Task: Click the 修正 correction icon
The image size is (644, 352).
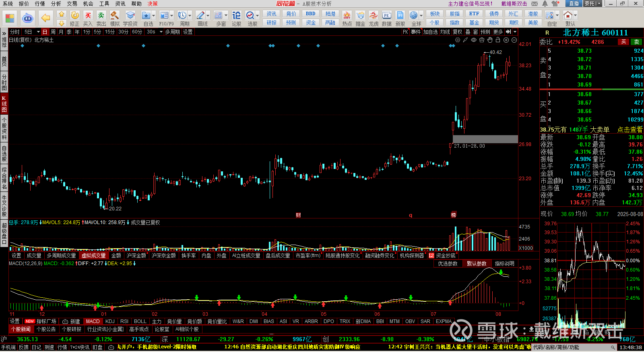Action: [x=75, y=16]
